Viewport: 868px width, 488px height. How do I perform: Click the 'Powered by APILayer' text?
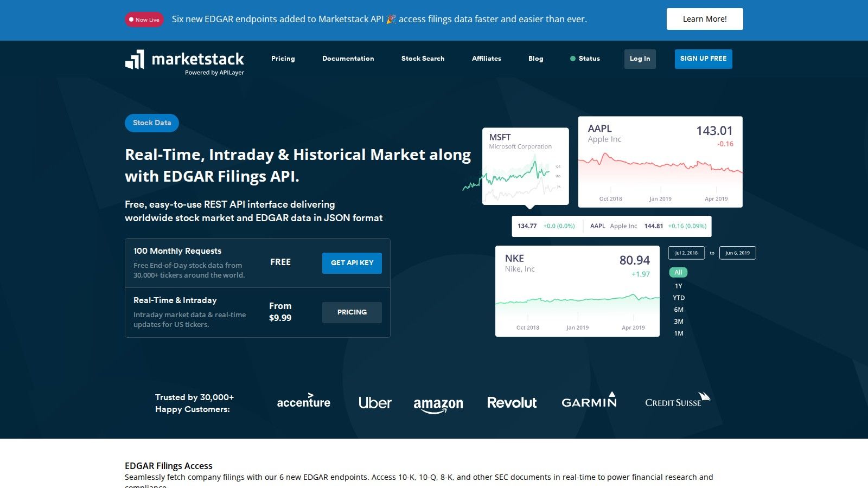(x=214, y=73)
